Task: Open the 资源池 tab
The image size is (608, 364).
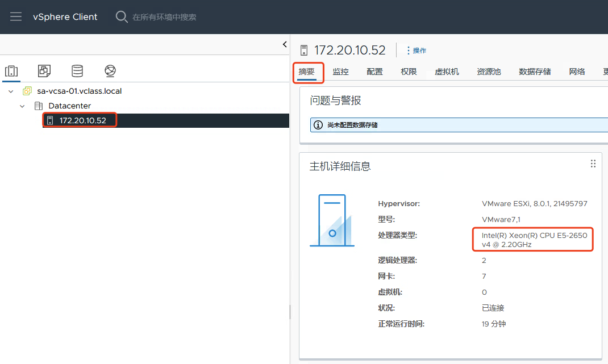Action: tap(489, 72)
